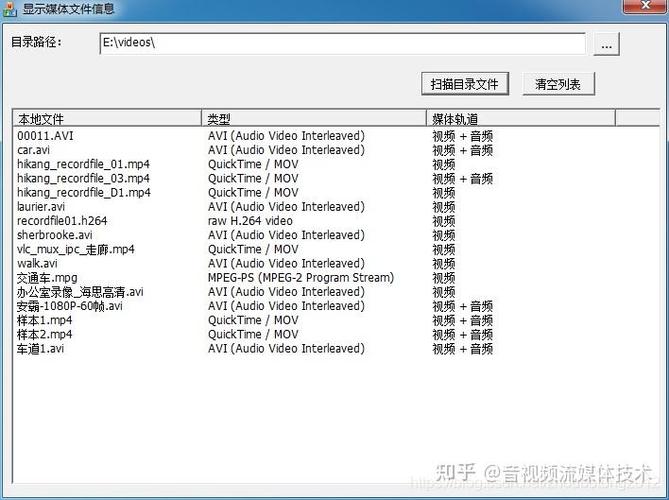669x500 pixels.
Task: Select the file 样本2.mp4
Action: (44, 334)
